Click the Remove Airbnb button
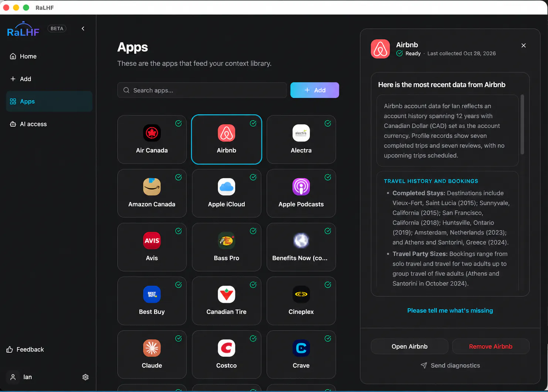 pyautogui.click(x=491, y=347)
